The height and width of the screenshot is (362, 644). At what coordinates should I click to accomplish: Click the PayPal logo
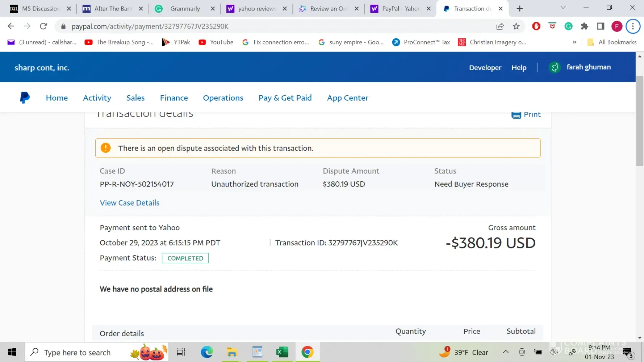tap(25, 98)
